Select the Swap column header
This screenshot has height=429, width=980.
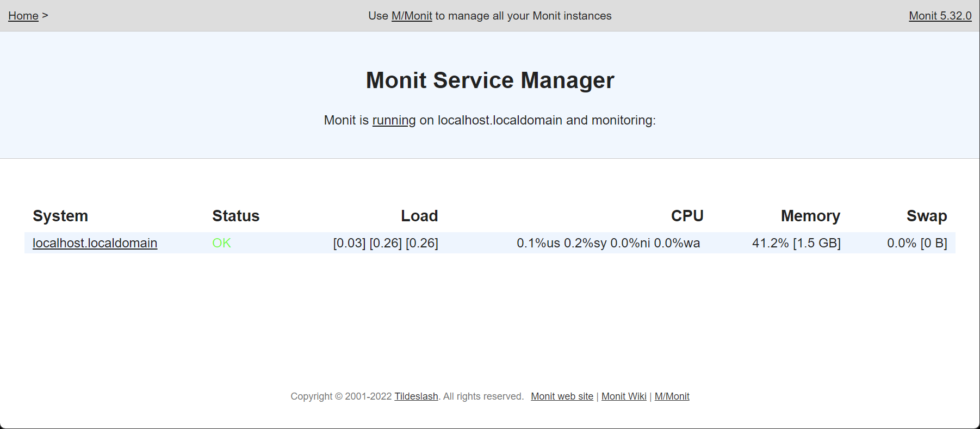click(927, 216)
